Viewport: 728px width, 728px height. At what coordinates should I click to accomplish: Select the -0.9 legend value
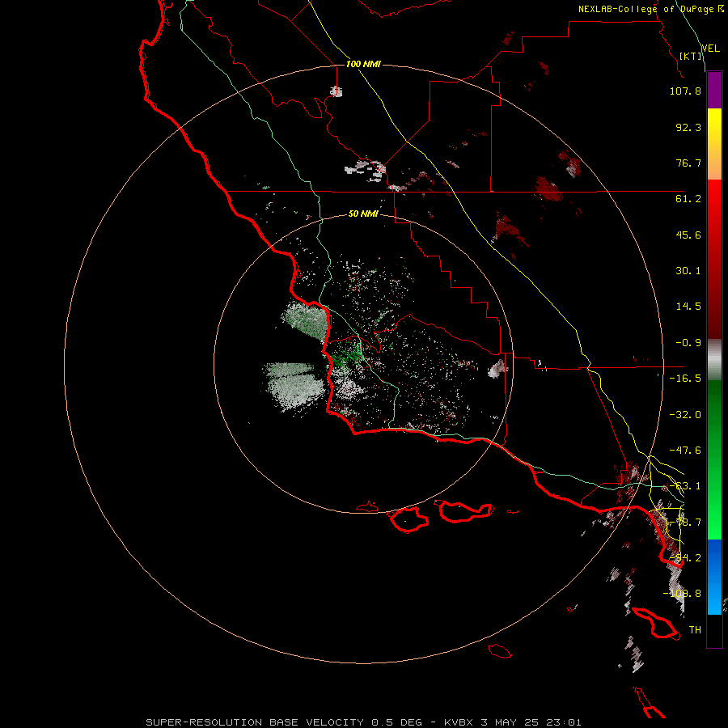click(x=688, y=343)
